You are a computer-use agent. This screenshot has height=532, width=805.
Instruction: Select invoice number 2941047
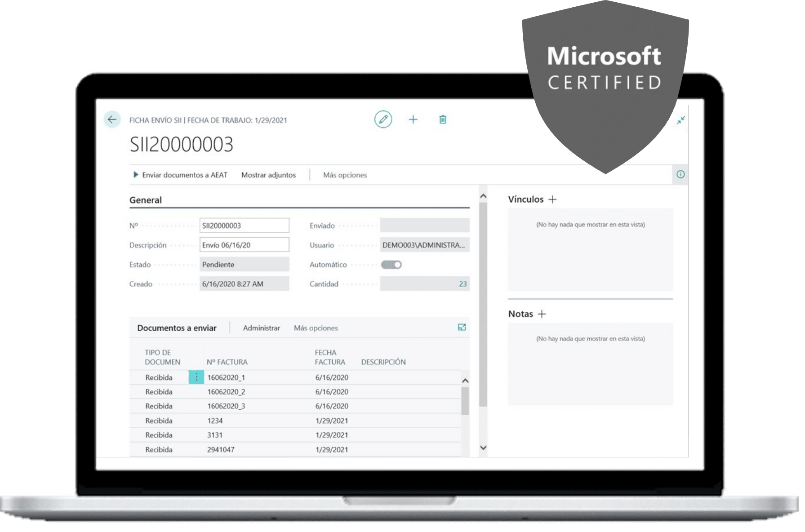coord(221,449)
